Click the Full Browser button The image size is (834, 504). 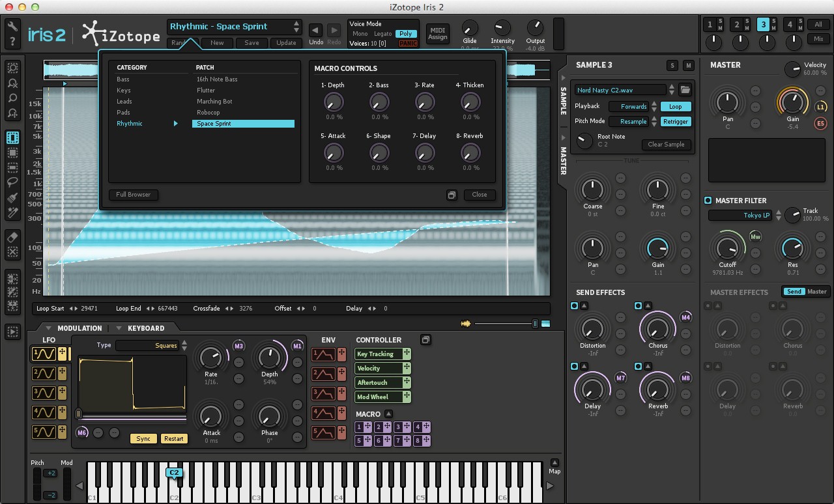click(134, 194)
